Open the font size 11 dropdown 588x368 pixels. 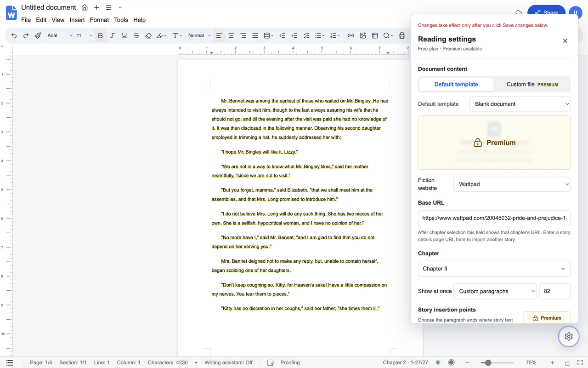pyautogui.click(x=84, y=35)
